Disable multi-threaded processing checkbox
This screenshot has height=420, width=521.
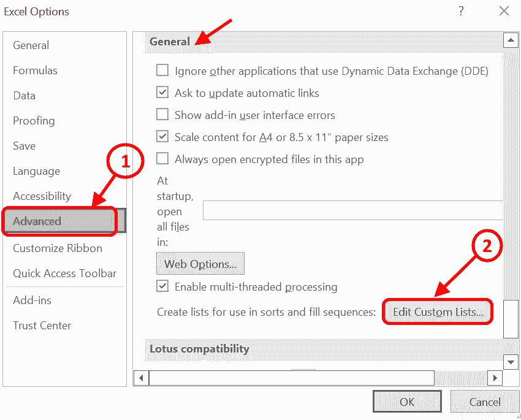pos(162,286)
